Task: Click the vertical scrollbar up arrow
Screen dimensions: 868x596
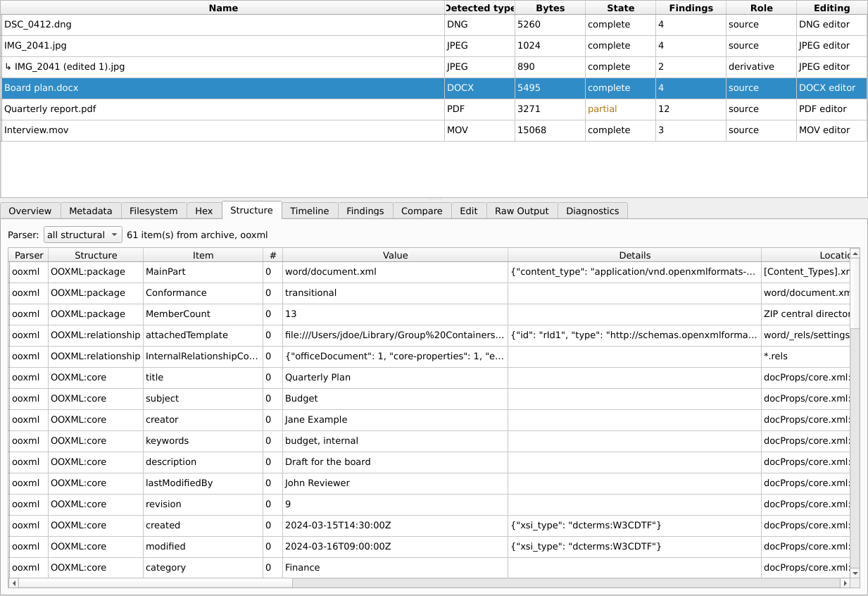Action: [x=855, y=254]
